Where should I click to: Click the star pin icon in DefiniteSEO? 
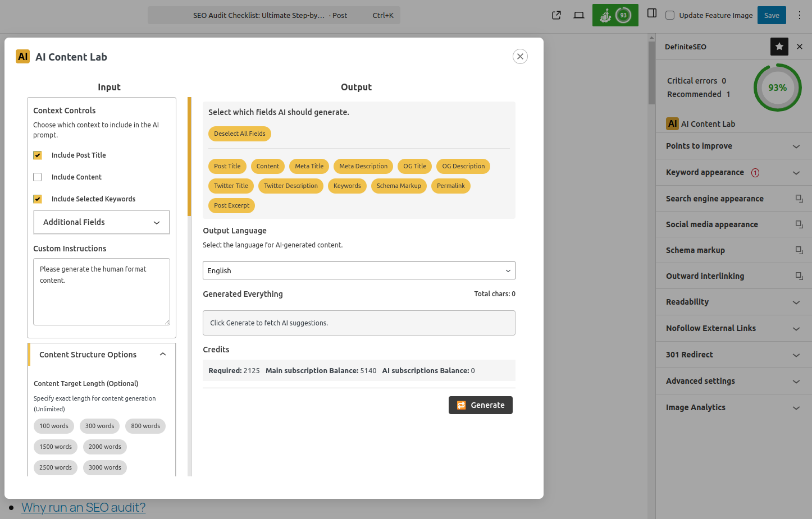click(779, 47)
